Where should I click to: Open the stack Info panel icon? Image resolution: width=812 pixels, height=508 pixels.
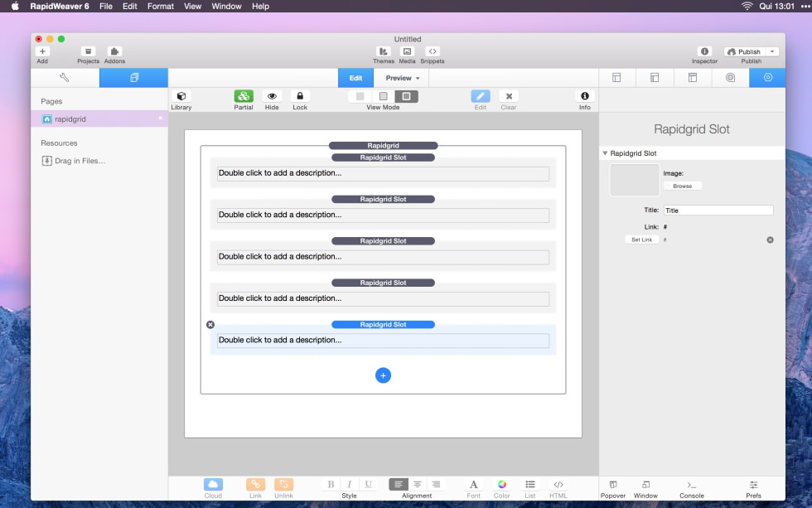coord(585,96)
